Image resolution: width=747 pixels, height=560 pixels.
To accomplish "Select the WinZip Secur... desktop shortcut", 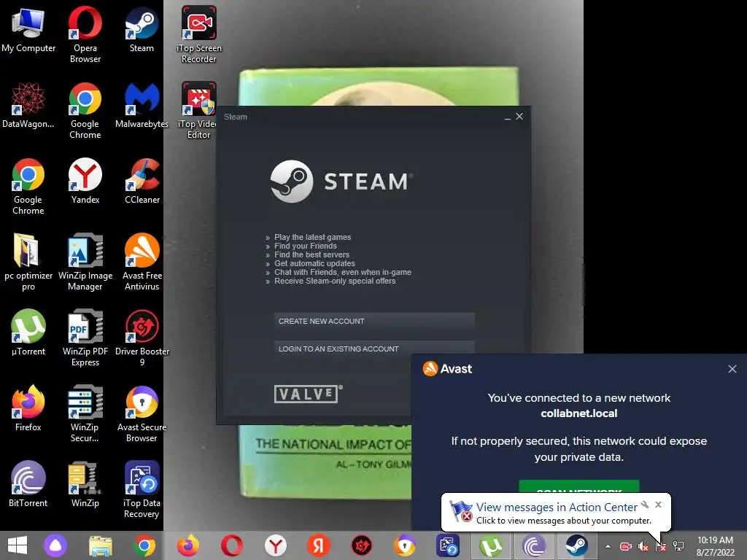I will click(x=85, y=413).
